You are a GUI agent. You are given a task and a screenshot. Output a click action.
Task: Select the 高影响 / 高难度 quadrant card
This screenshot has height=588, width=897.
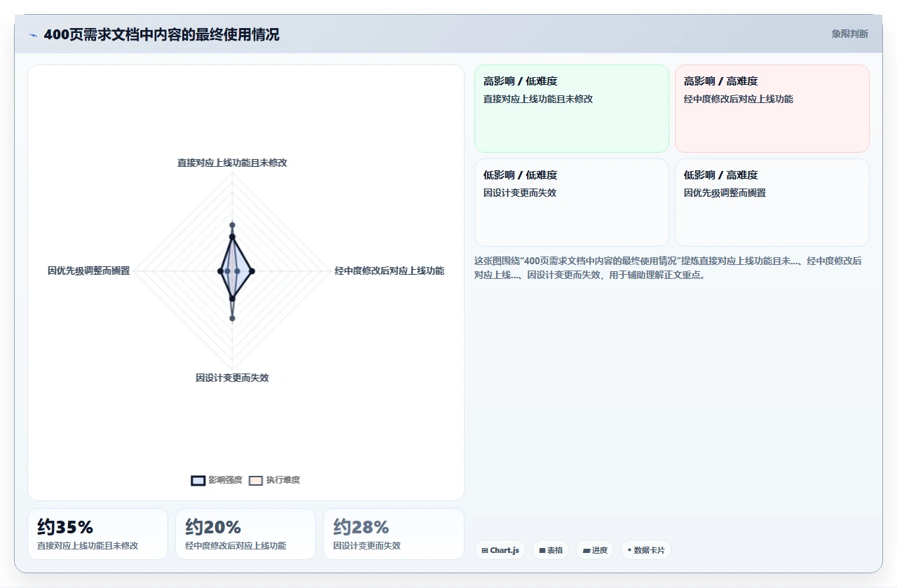[x=772, y=109]
